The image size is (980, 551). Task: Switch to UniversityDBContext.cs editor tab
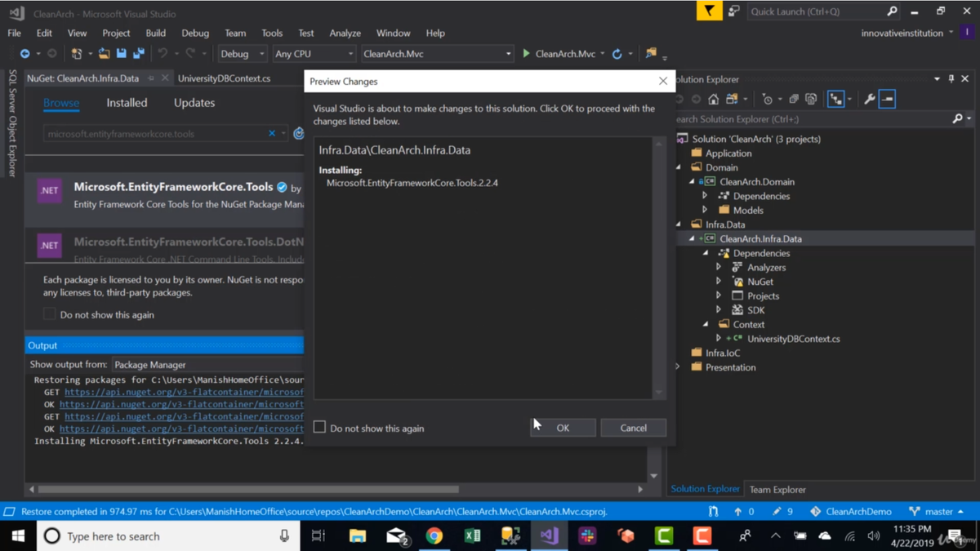pyautogui.click(x=224, y=78)
